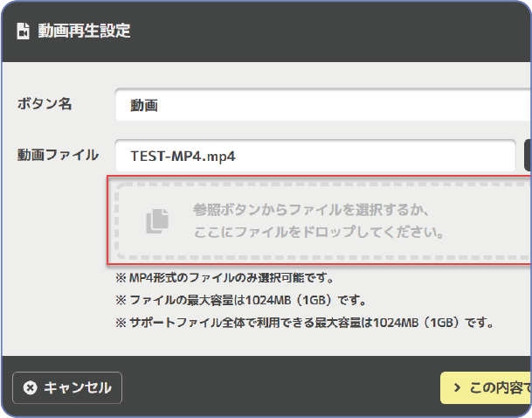Click the video file icon in the header
This screenshot has width=532, height=418.
coord(24,31)
